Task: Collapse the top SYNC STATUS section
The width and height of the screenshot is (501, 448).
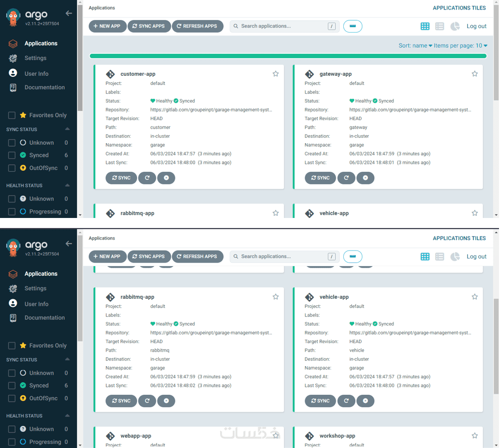Action: point(67,129)
